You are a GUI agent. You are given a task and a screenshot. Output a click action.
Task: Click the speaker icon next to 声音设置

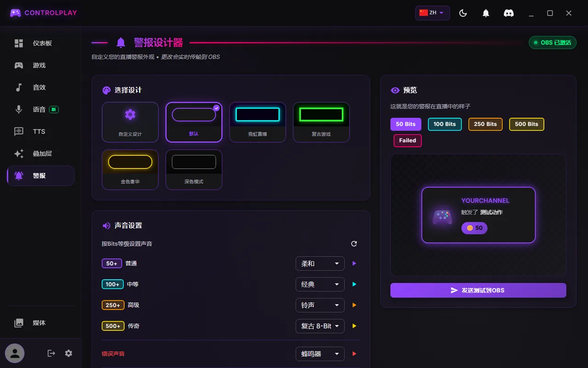tap(106, 225)
